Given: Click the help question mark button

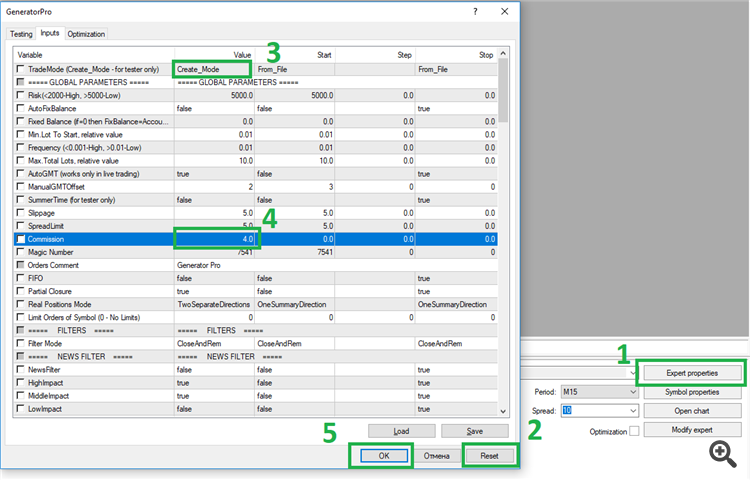Looking at the screenshot, I should point(475,11).
